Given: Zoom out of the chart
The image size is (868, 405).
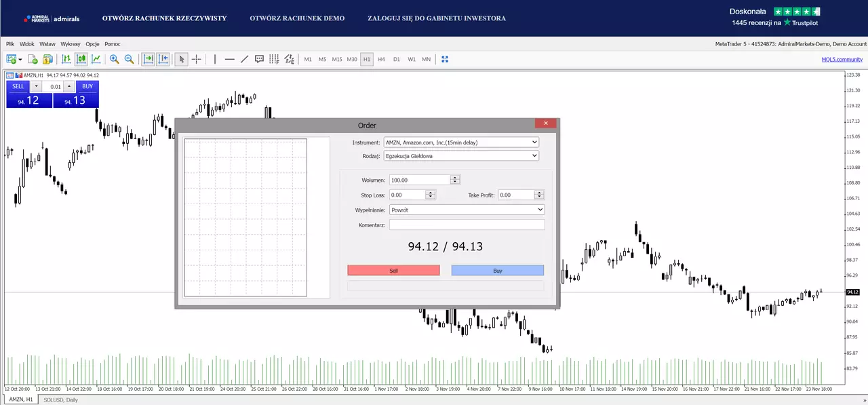Looking at the screenshot, I should point(129,59).
